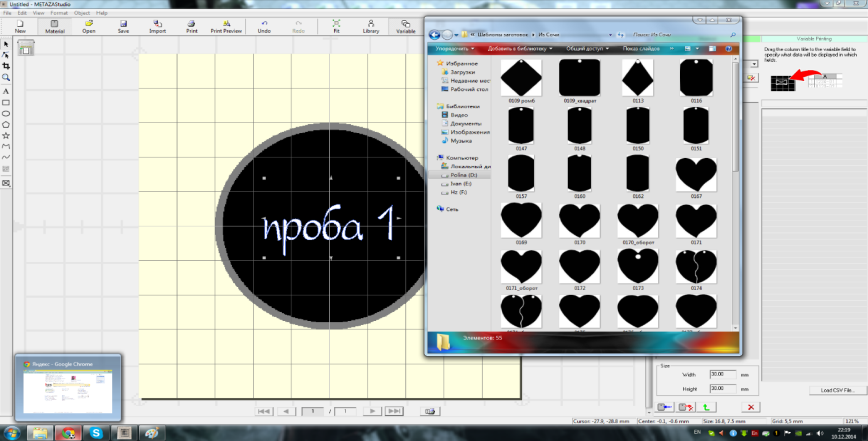Pick the Zoom magnifier tool
The width and height of the screenshot is (868, 441).
pyautogui.click(x=6, y=77)
